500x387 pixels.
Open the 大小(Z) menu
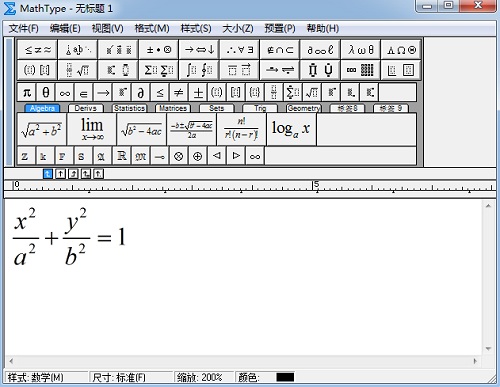click(x=238, y=28)
